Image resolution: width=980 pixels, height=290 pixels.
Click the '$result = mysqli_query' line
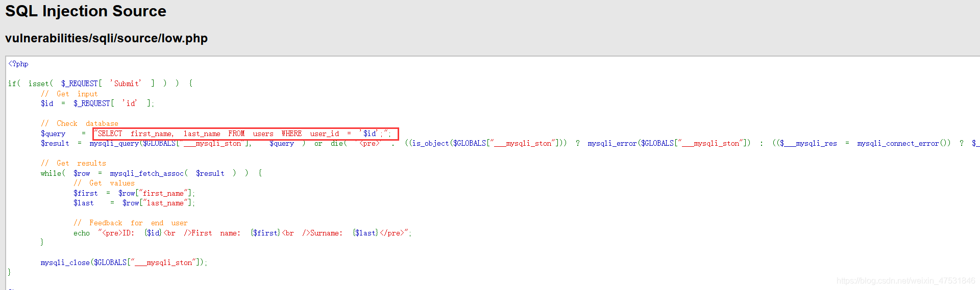coord(510,143)
